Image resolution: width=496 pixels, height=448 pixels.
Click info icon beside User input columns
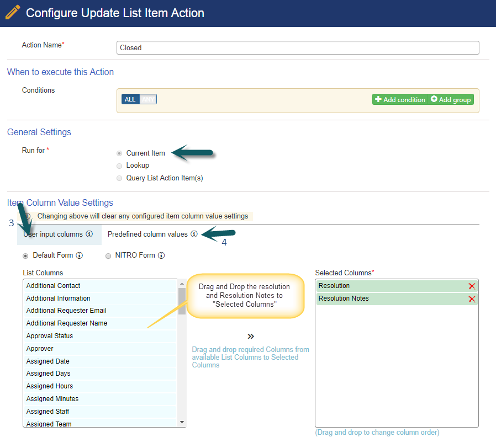click(89, 234)
